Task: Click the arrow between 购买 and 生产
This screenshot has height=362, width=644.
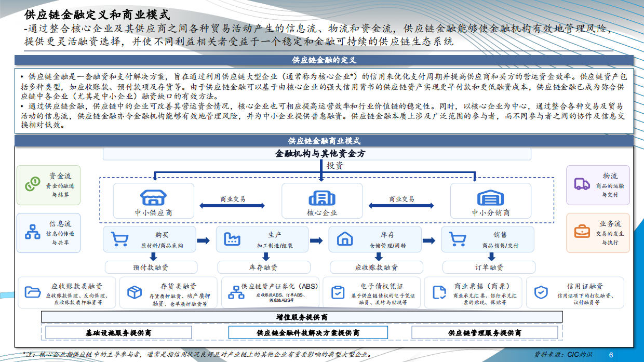Action: click(204, 240)
